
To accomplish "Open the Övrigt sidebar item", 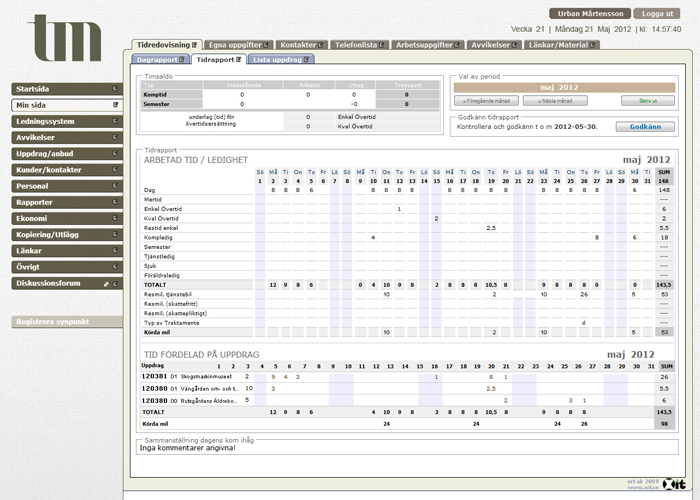I will point(67,267).
